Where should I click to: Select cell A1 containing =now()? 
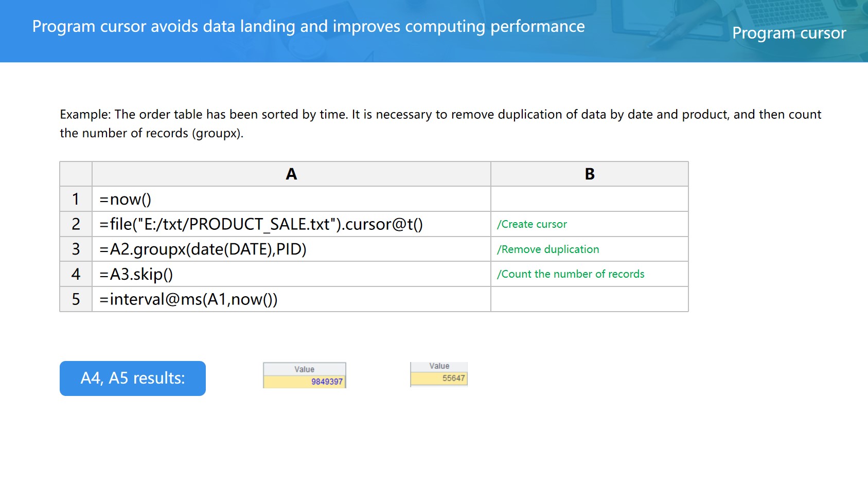pos(291,199)
